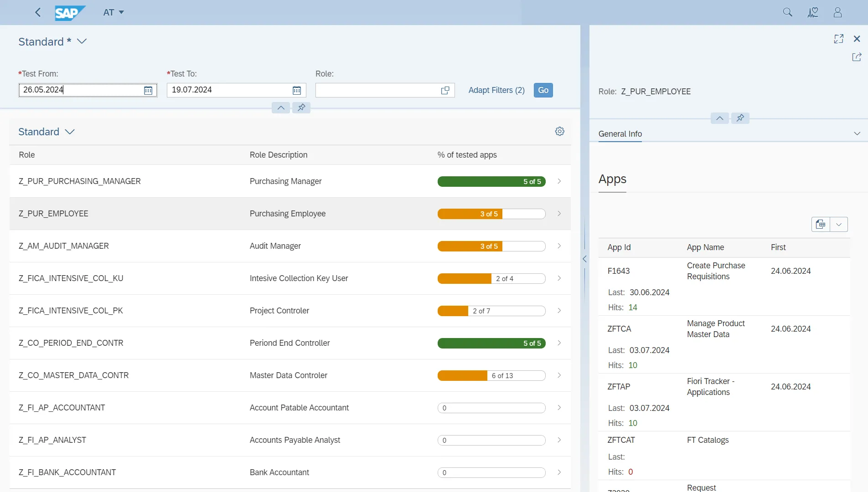The image size is (868, 492).
Task: Select the General Info tab
Action: pyautogui.click(x=620, y=134)
